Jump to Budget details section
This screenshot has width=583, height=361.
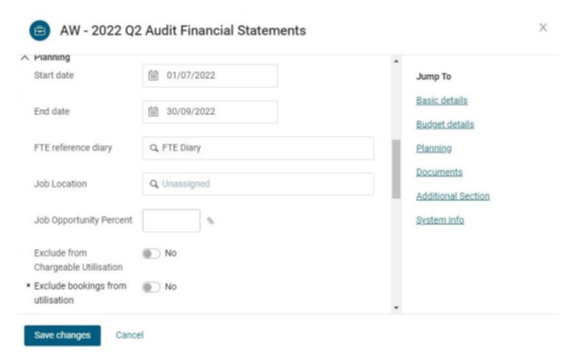point(445,125)
